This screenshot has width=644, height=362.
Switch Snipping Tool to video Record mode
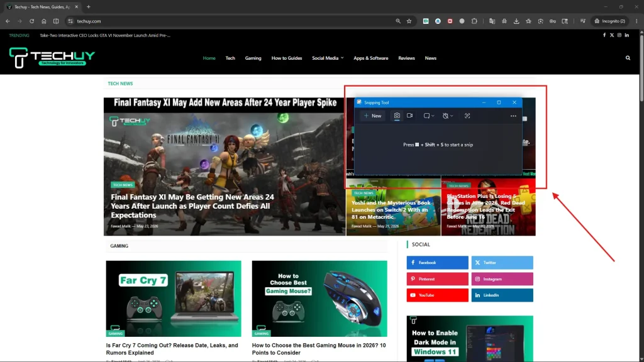pos(409,116)
